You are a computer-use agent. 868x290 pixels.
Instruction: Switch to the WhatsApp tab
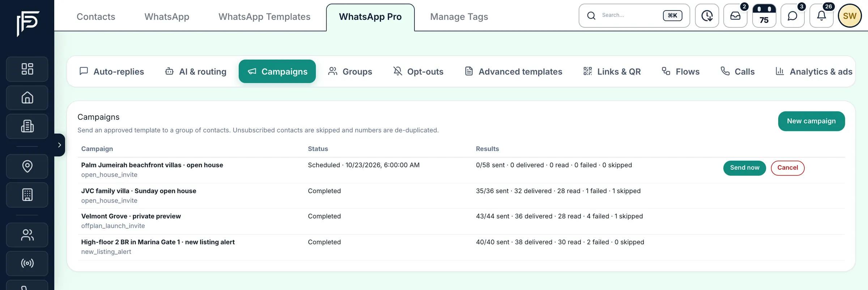coord(167,17)
